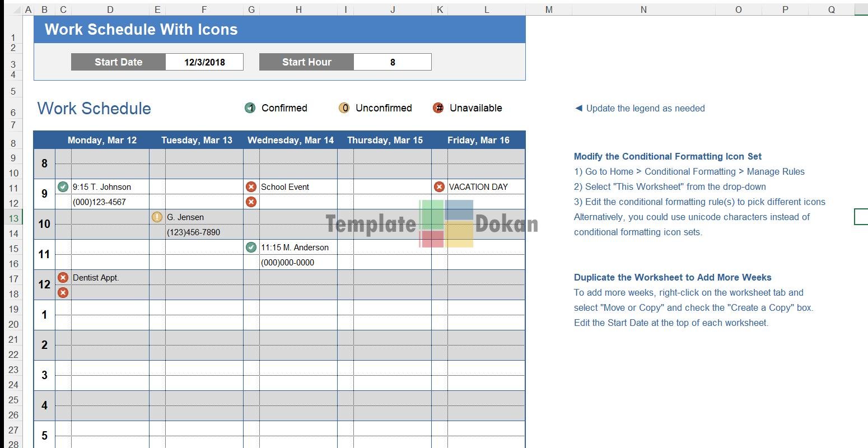
Task: Select the 12 hour label cell
Action: point(44,284)
